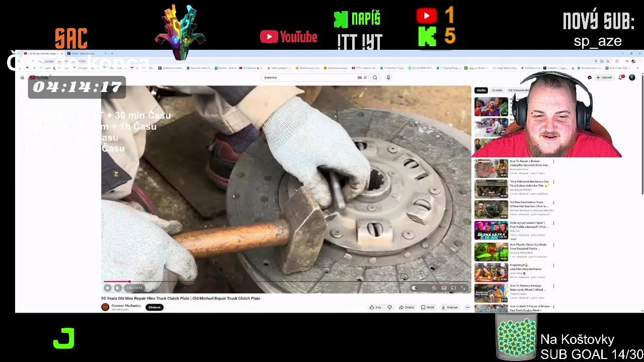Start voice search with microphone
This screenshot has width=644, height=362.
[388, 77]
